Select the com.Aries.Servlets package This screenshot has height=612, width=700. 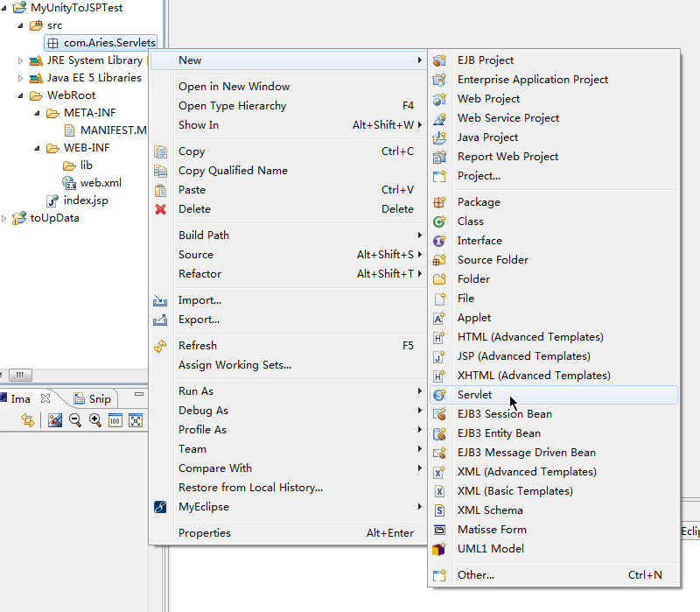pyautogui.click(x=101, y=43)
